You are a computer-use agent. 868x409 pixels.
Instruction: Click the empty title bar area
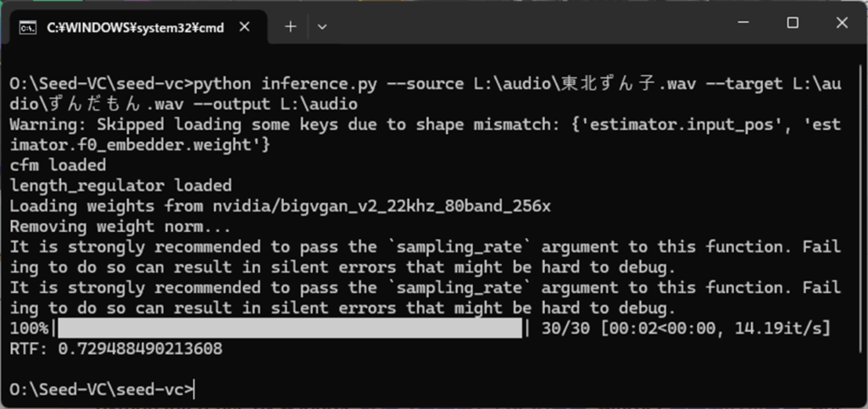(x=526, y=25)
